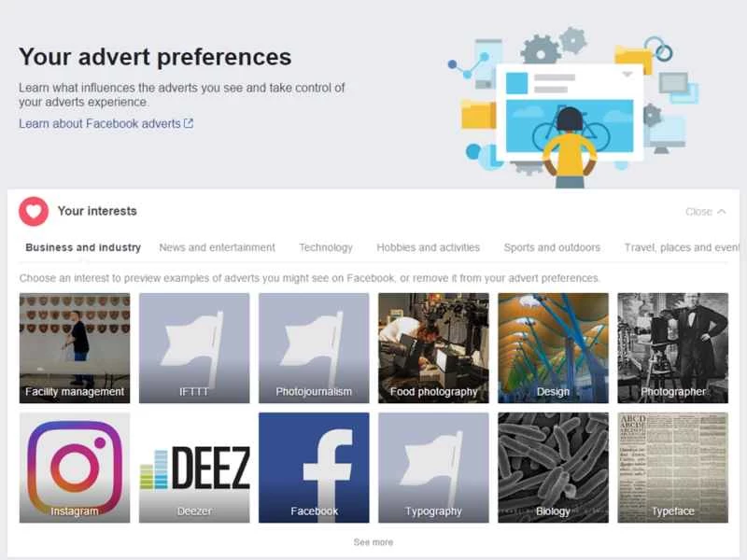Click the Sports and outdoors category

pyautogui.click(x=552, y=247)
